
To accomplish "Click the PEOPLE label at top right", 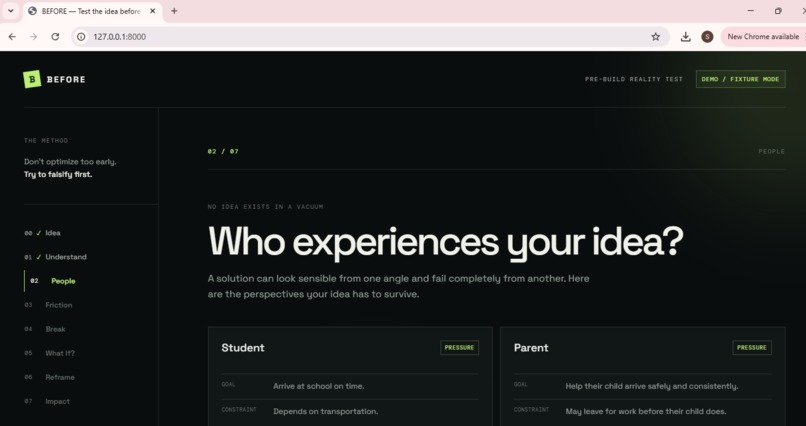I will pyautogui.click(x=772, y=152).
